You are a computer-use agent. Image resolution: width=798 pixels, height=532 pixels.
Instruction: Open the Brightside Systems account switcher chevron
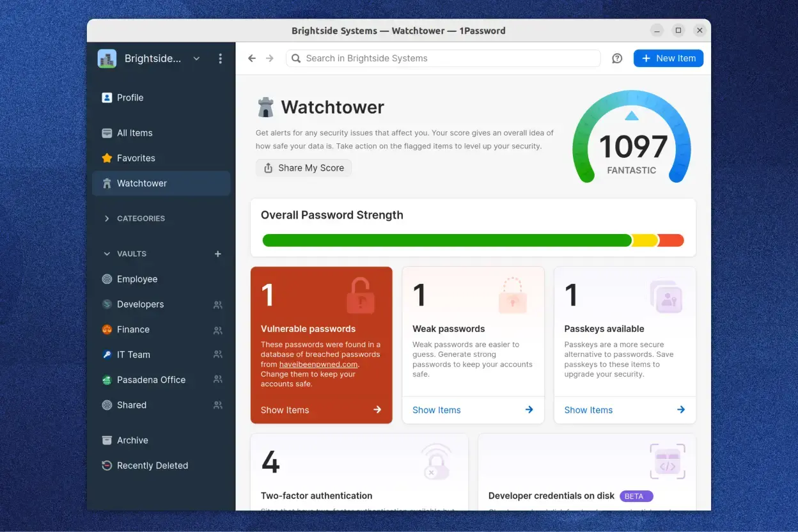coord(196,58)
